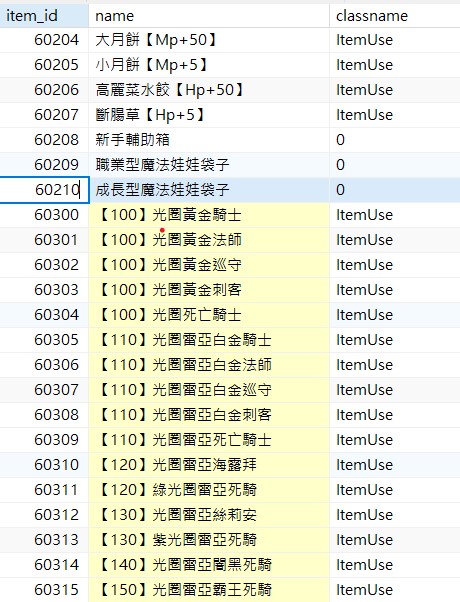Select the name cell 【110】光圈雷亞白金騎士
This screenshot has height=602, width=460.
(209, 340)
